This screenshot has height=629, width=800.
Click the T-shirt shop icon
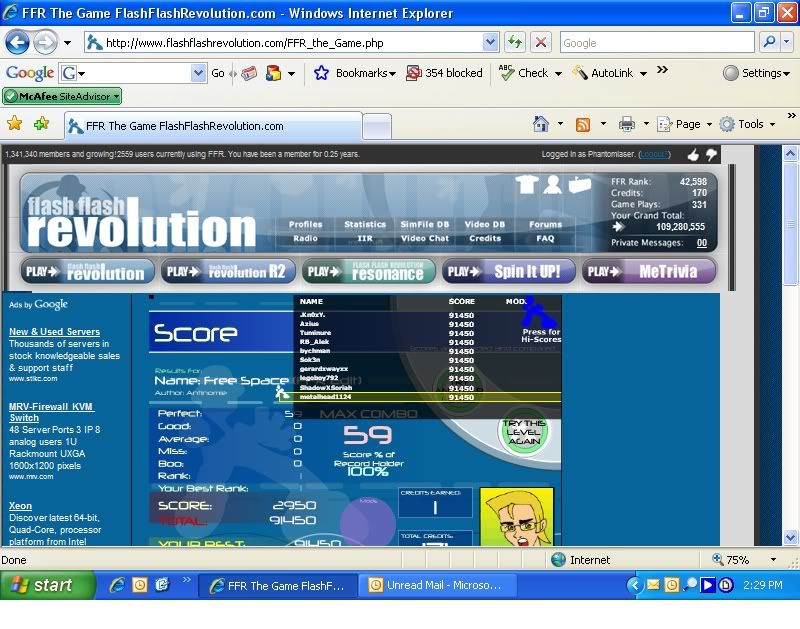(x=527, y=185)
